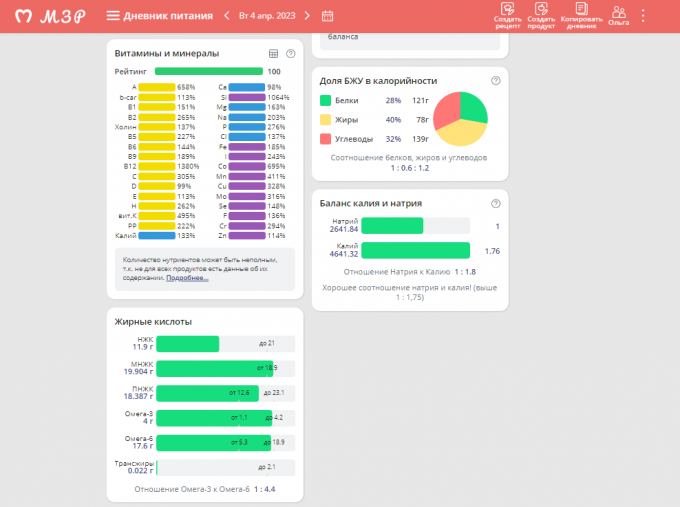
Task: Open the hamburger menu beside Дневник питания
Action: 113,16
